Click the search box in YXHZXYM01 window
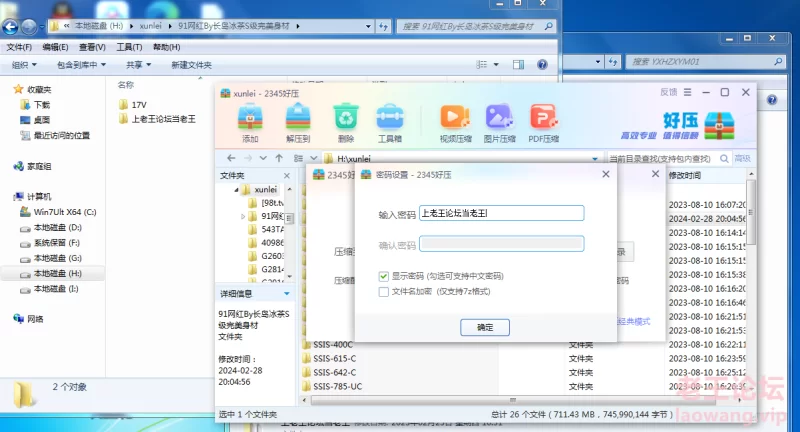Viewport: 800px width, 432px height. [705, 62]
